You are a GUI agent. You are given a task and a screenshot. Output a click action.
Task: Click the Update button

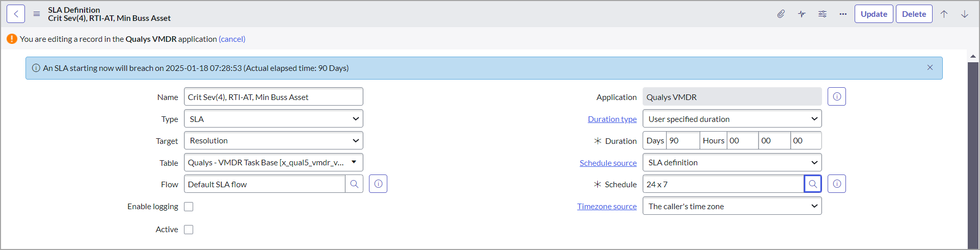point(873,14)
